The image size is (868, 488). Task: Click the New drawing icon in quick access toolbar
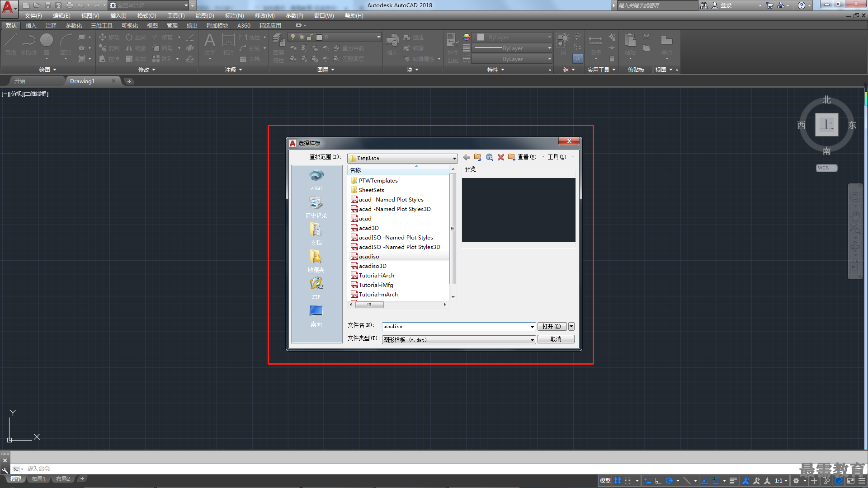[x=26, y=5]
